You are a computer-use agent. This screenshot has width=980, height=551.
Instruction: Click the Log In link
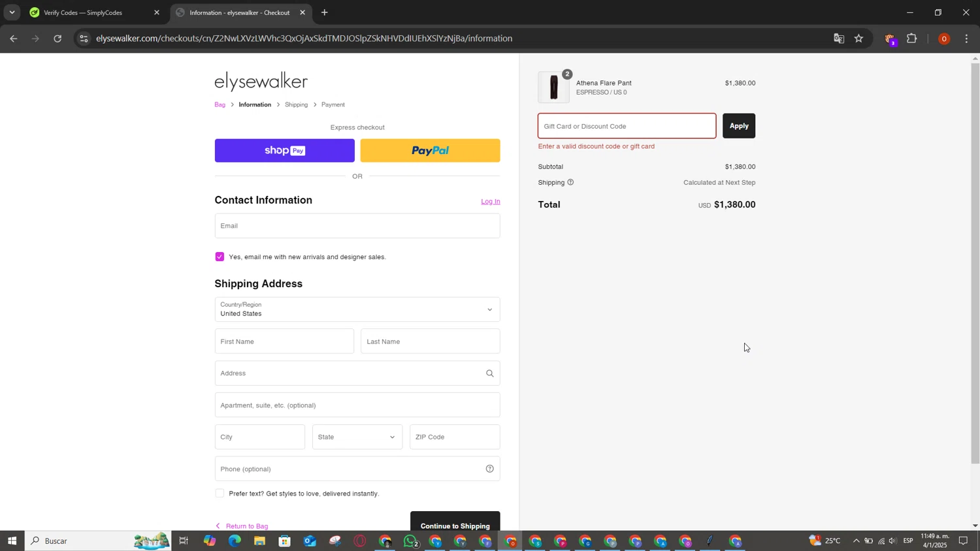491,201
